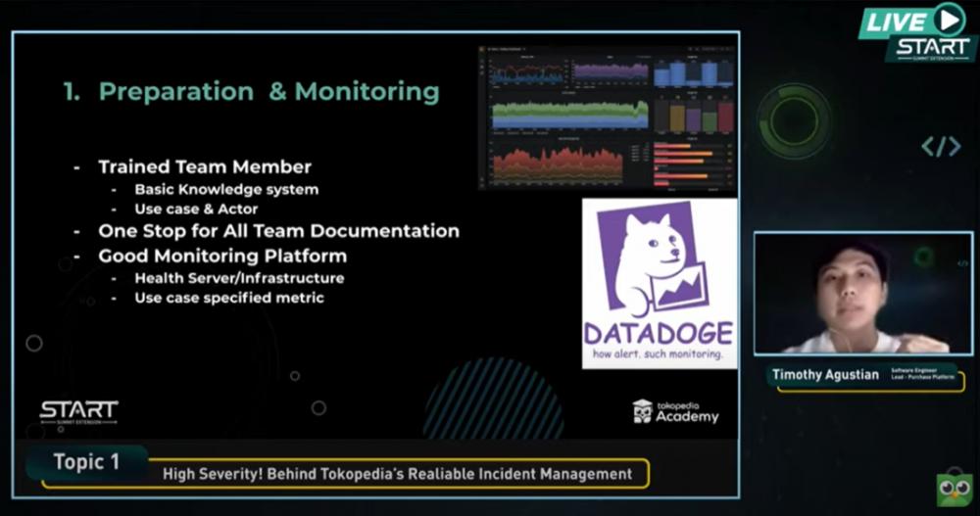Click the Trained Team Member bullet

coord(205,166)
